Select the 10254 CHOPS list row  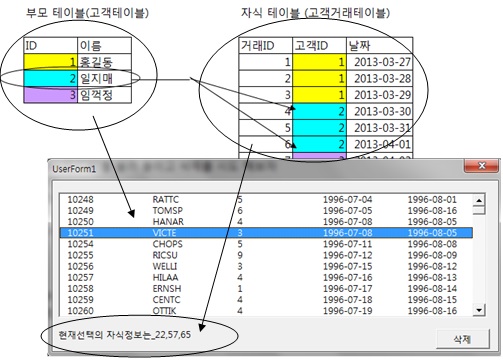click(266, 244)
